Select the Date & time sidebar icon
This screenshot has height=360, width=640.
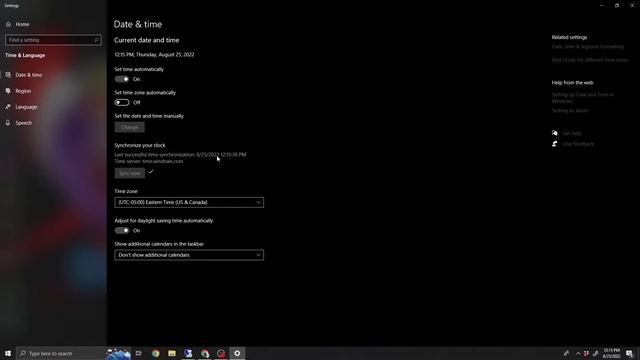(x=8, y=75)
